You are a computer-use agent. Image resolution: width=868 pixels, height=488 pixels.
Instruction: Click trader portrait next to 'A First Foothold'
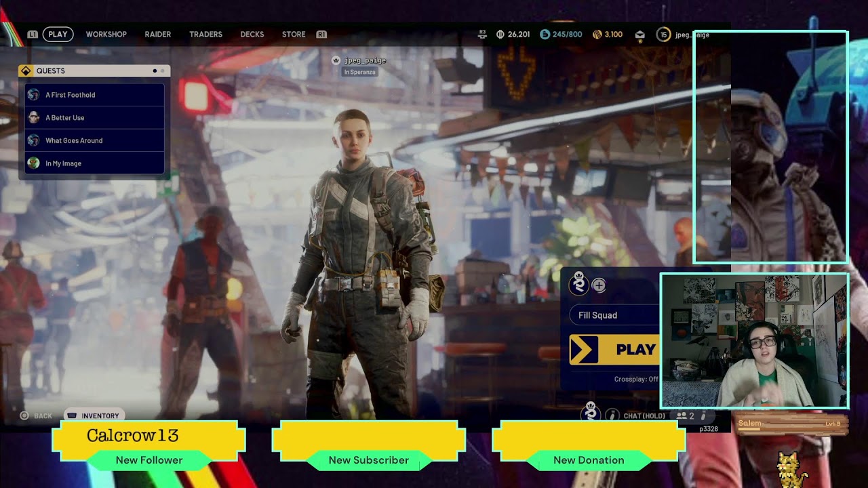pyautogui.click(x=33, y=95)
